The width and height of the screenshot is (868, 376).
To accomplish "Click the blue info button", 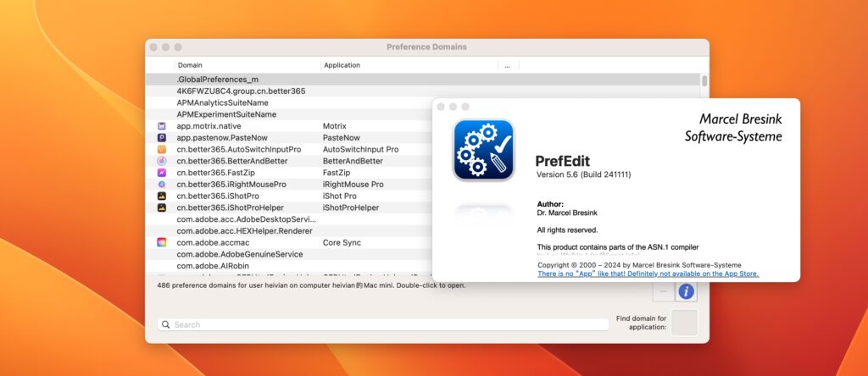I will point(687,291).
